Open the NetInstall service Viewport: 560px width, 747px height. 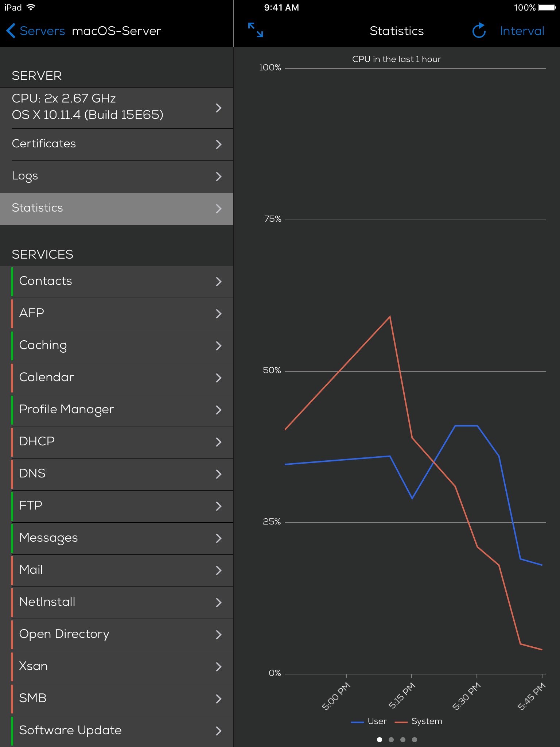(117, 603)
